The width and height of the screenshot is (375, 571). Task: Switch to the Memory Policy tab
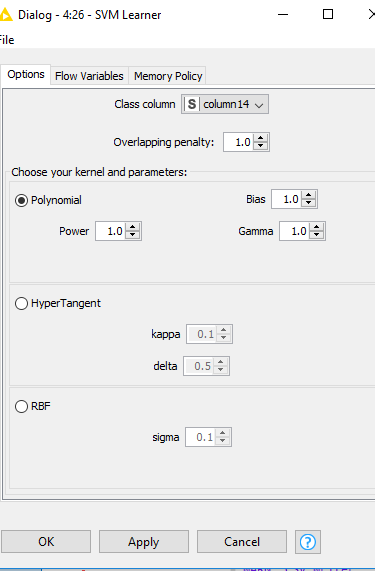coord(168,76)
